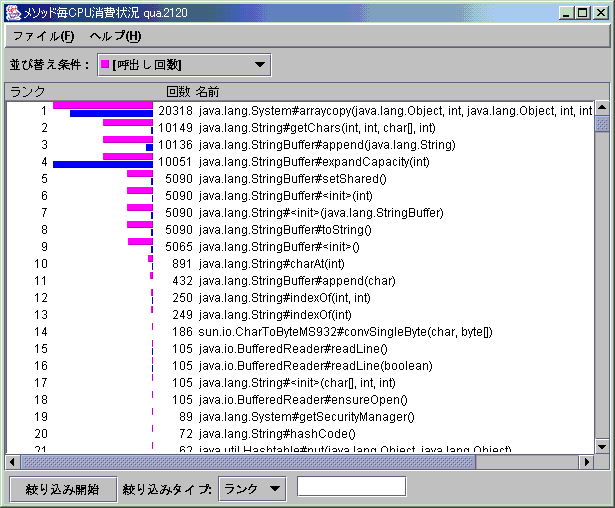Click the filter text input field
The height and width of the screenshot is (508, 615).
pos(351,487)
